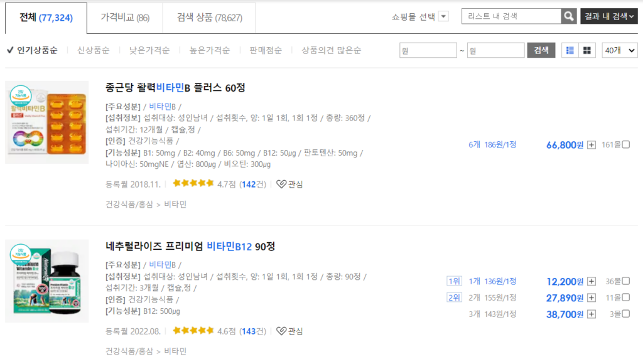Click the 1위 rank badge

tap(454, 281)
